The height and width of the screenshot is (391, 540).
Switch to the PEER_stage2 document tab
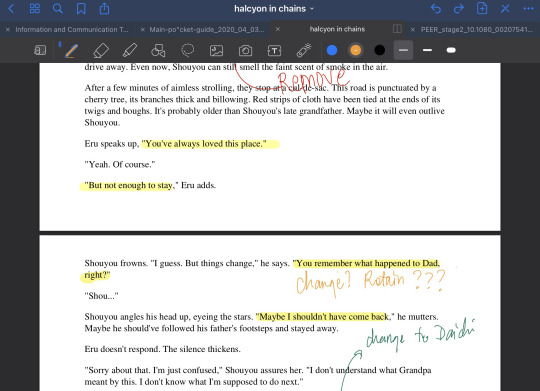(477, 30)
